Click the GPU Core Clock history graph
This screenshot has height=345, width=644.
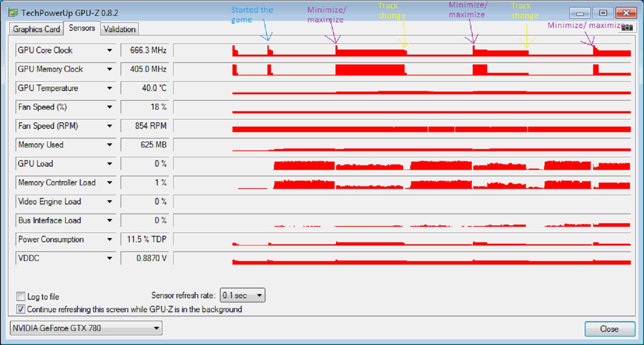402,50
